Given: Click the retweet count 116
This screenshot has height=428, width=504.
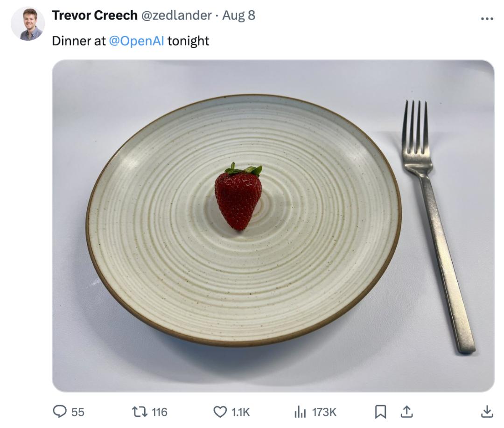Looking at the screenshot, I should coord(159,412).
